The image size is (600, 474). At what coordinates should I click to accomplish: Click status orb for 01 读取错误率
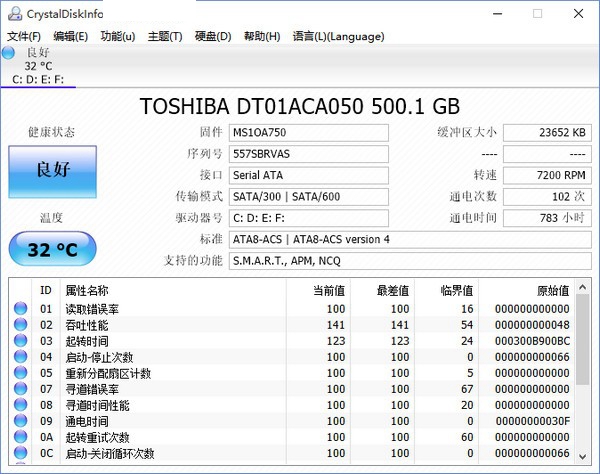[20, 308]
